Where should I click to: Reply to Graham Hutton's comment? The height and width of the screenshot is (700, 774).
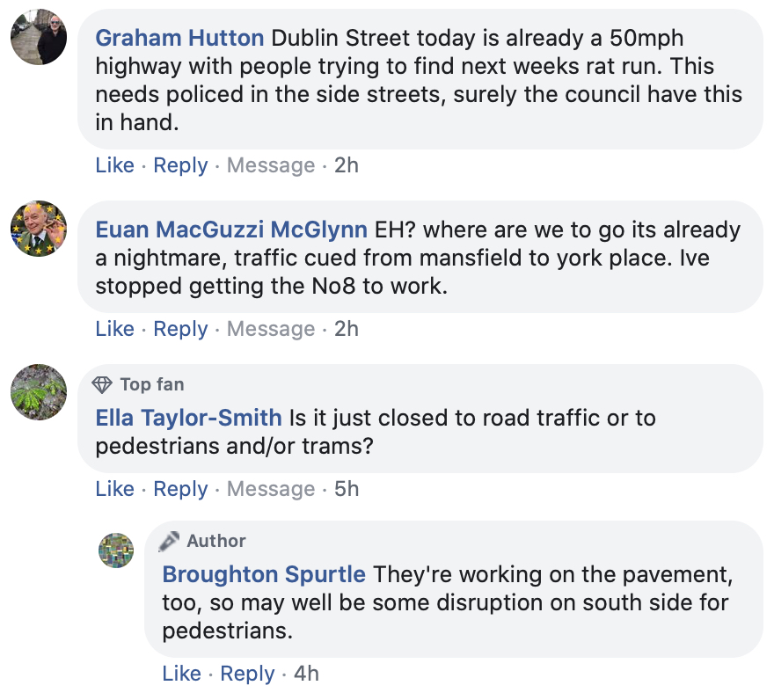coord(180,165)
